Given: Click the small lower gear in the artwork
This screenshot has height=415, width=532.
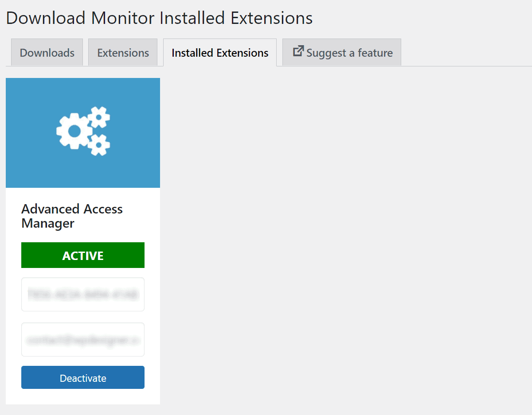Looking at the screenshot, I should point(98,146).
